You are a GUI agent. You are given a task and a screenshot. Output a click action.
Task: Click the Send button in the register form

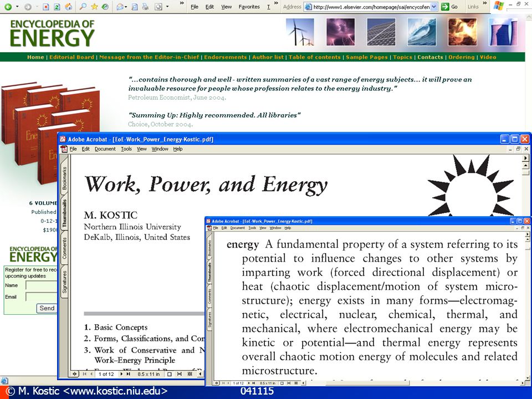47,308
